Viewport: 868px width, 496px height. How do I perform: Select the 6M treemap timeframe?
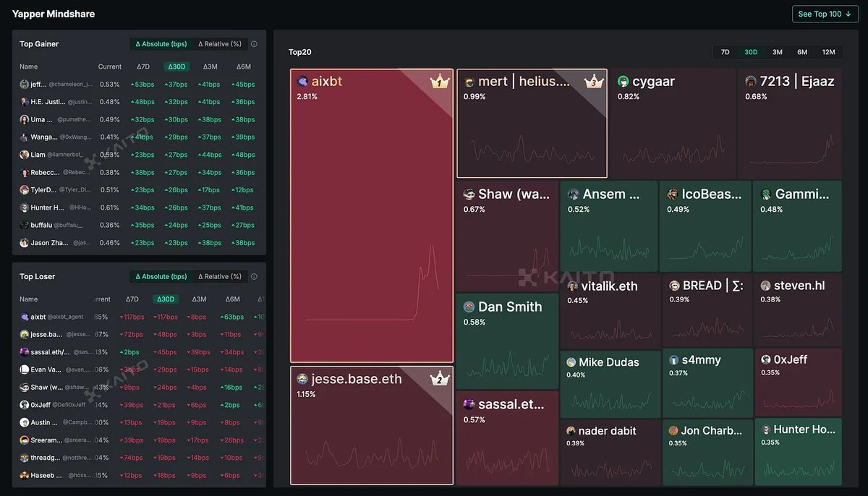pyautogui.click(x=802, y=52)
